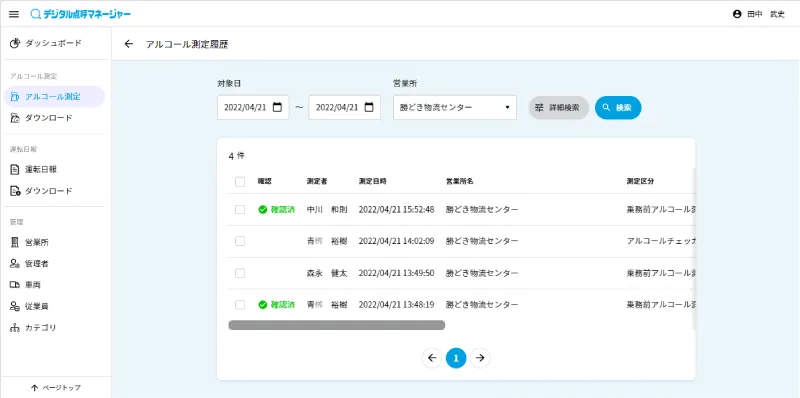Open calendar picker on start date field
Viewport: 800px width, 398px height.
tap(277, 108)
